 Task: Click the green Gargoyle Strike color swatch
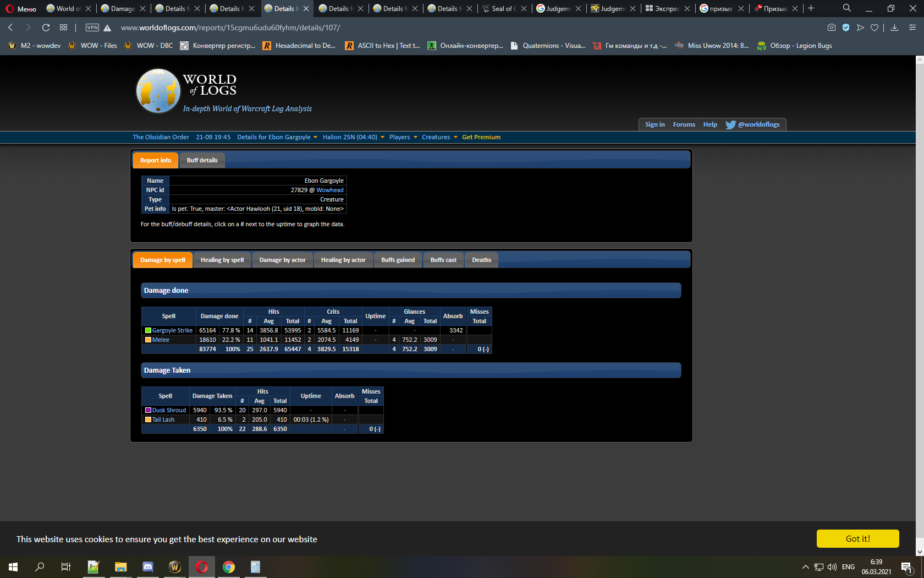tap(148, 330)
